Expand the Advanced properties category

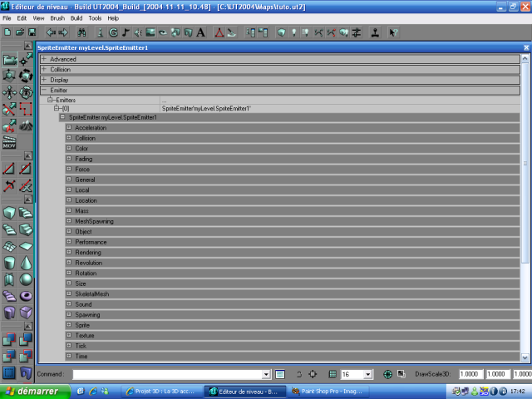pyautogui.click(x=43, y=60)
